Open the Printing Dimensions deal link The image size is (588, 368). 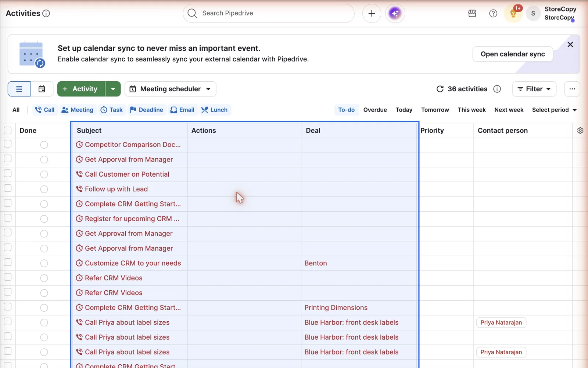tap(336, 308)
